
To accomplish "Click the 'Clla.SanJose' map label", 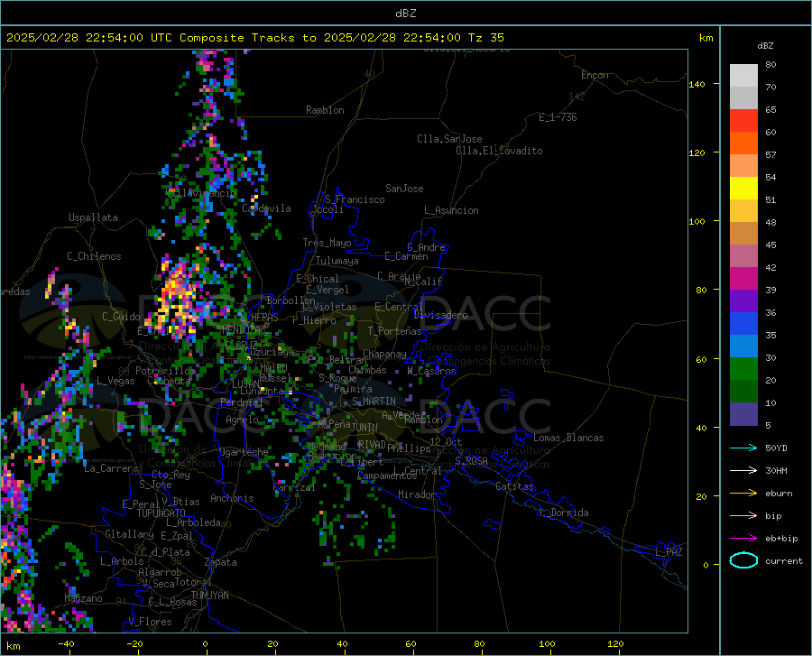I will tap(449, 139).
